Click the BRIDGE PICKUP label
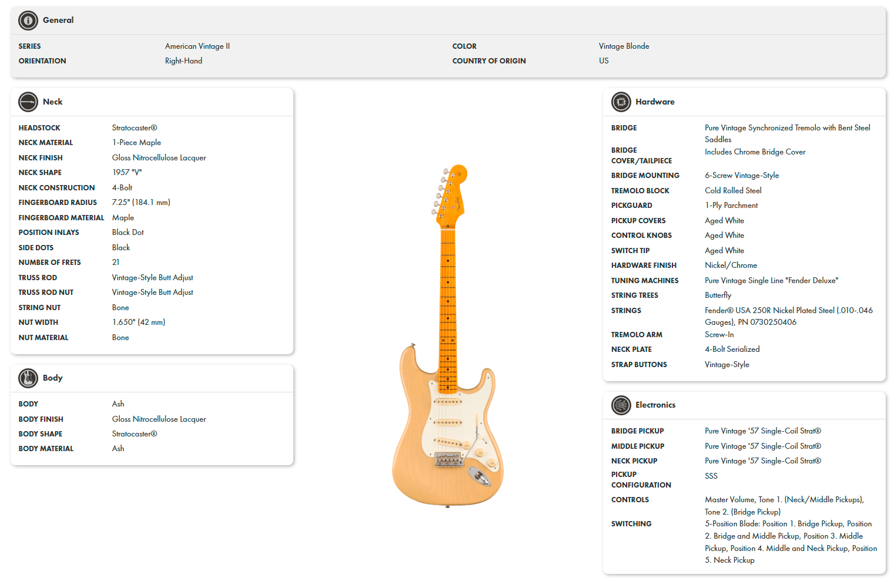This screenshot has height=588, width=894. [637, 431]
